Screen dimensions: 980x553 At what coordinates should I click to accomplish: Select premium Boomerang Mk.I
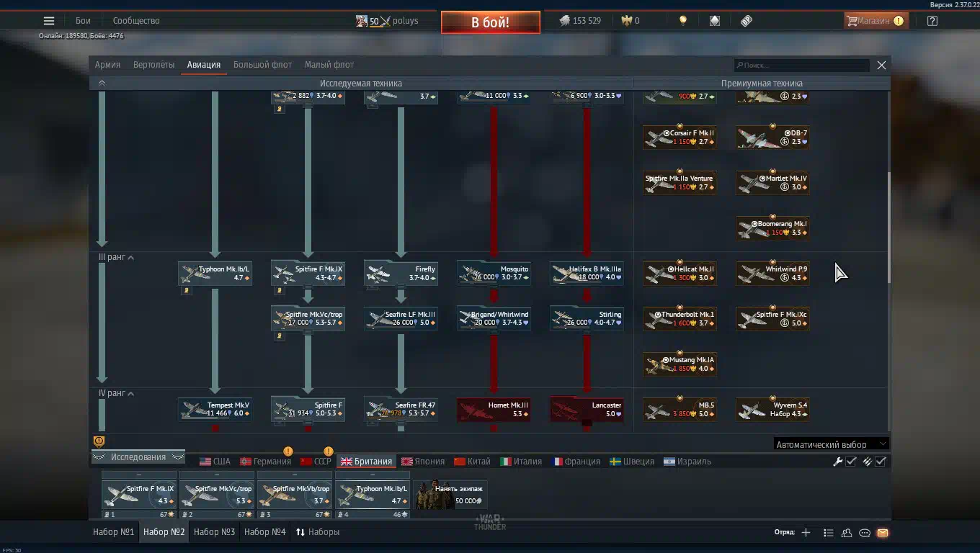coord(772,228)
